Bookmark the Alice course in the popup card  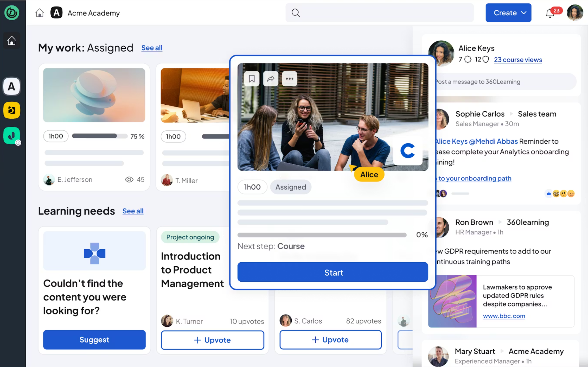click(x=252, y=79)
